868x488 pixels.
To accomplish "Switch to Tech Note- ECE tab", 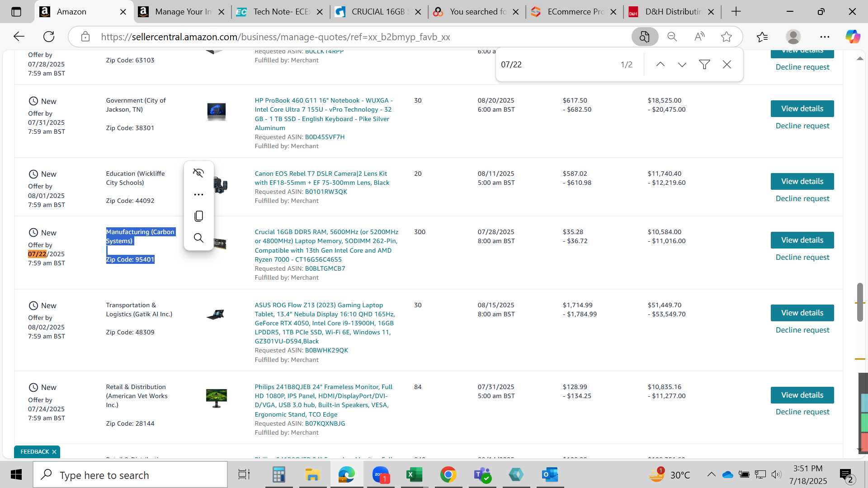I will 280,12.
